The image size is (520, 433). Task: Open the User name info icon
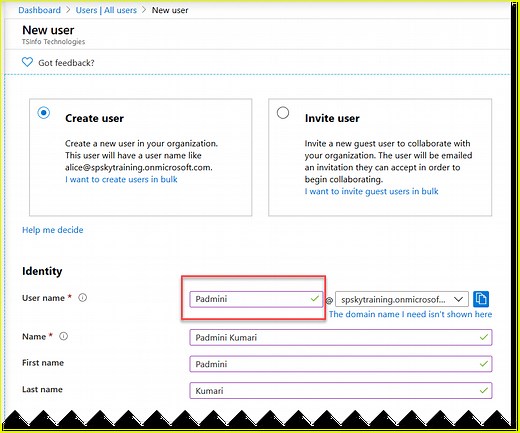(82, 298)
